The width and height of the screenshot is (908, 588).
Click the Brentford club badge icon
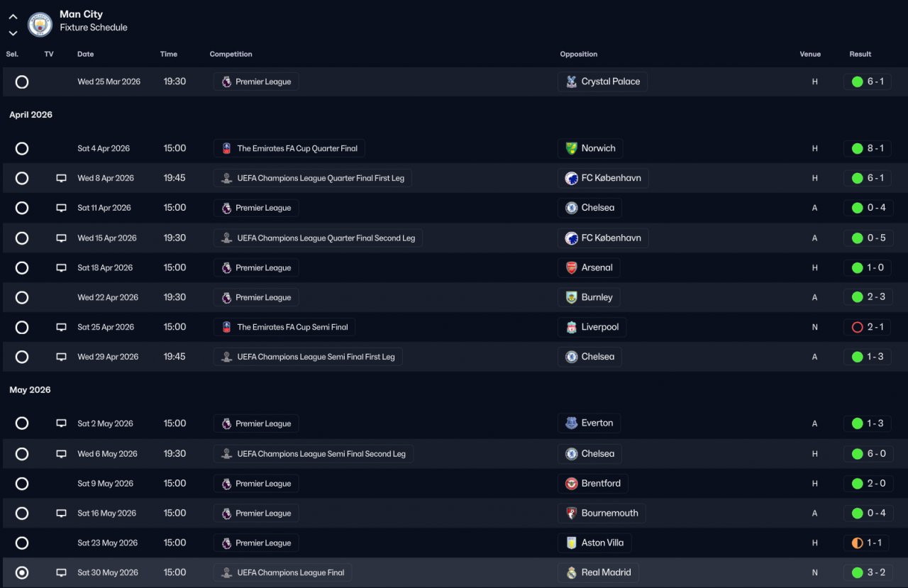click(x=571, y=484)
